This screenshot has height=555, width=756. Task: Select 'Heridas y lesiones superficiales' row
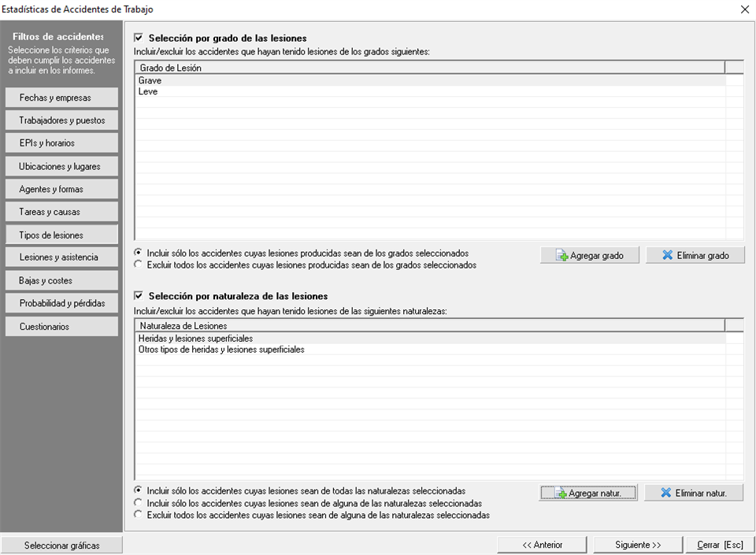point(431,339)
